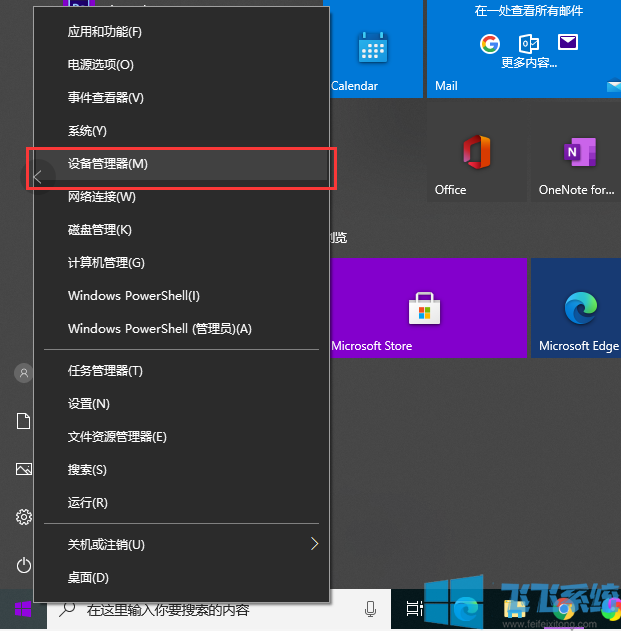The height and width of the screenshot is (631, 621).
Task: Select 设备管理器(M) from the menu
Action: [x=108, y=163]
